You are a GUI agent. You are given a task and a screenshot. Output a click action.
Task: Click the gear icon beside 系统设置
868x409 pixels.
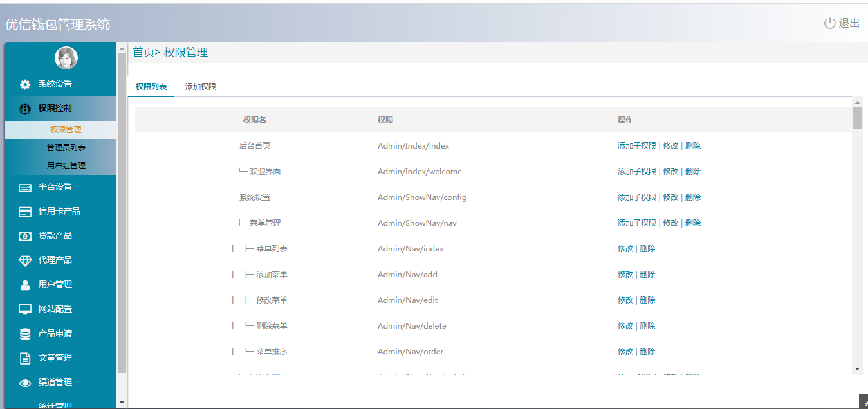(x=25, y=84)
